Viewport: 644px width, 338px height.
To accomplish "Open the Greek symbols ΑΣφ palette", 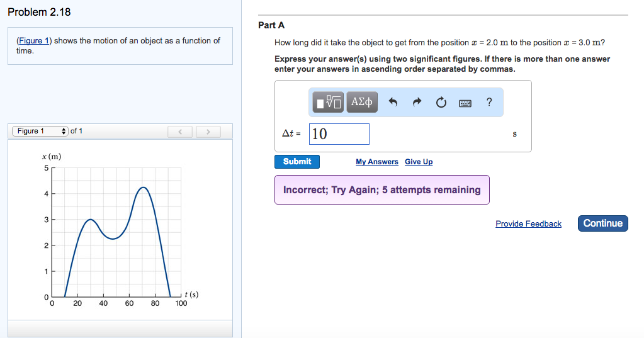I will pyautogui.click(x=362, y=102).
